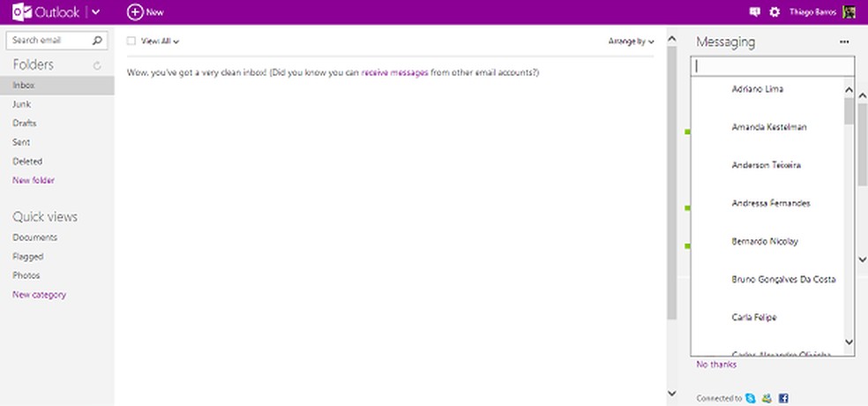Click the inbox scrollbar down arrow
The height and width of the screenshot is (406, 868).
tap(672, 394)
